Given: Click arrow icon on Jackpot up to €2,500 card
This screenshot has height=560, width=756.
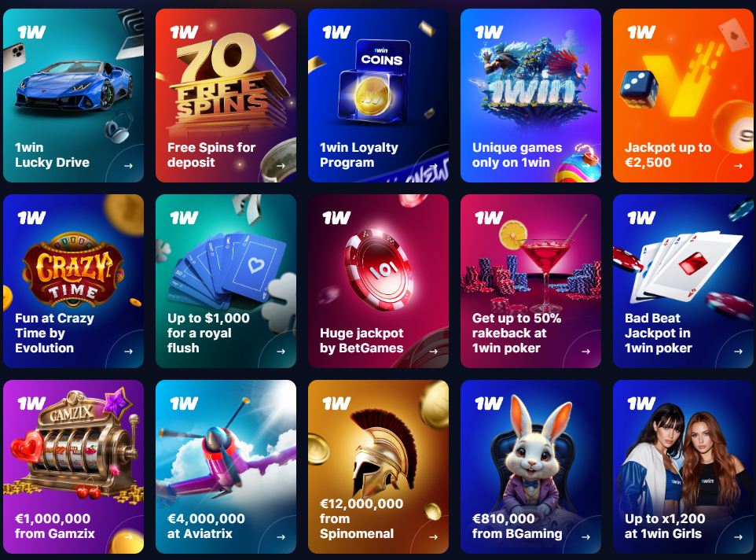Looking at the screenshot, I should [738, 166].
